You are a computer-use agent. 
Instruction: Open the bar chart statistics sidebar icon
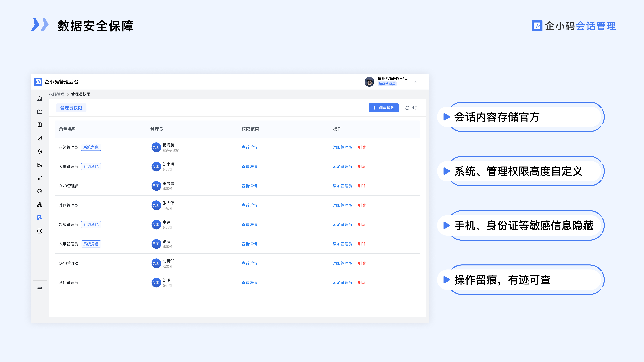click(x=40, y=178)
